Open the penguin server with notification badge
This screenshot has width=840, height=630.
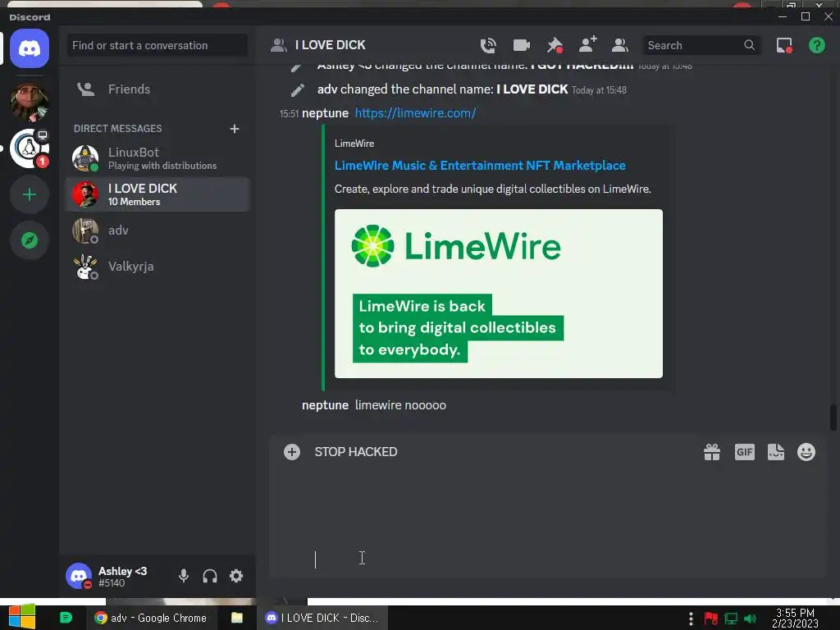(x=30, y=148)
